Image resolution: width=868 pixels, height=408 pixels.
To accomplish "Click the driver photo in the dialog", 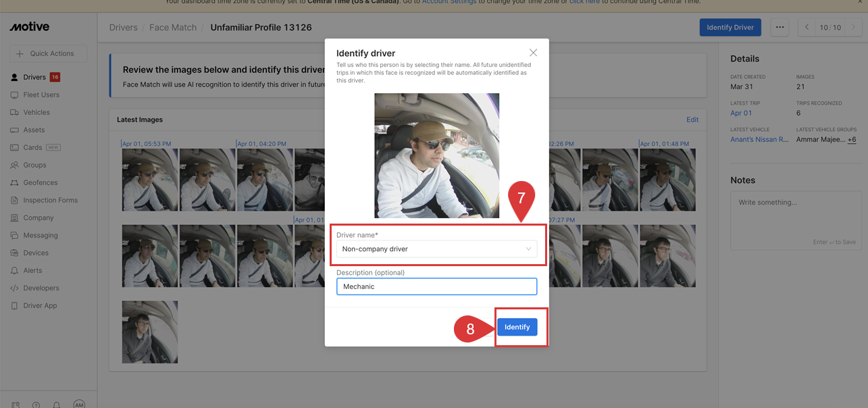I will click(437, 155).
